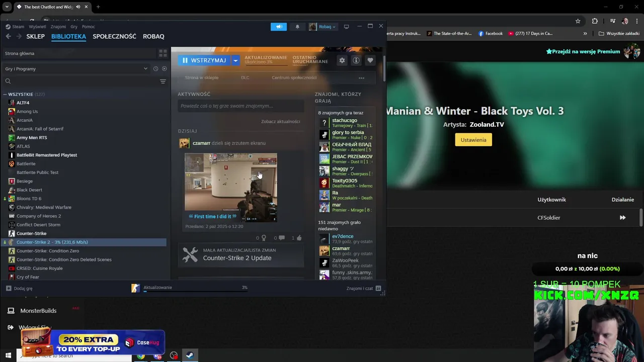Open Chrome tab search dropdown
This screenshot has height=362, width=644.
(x=7, y=7)
